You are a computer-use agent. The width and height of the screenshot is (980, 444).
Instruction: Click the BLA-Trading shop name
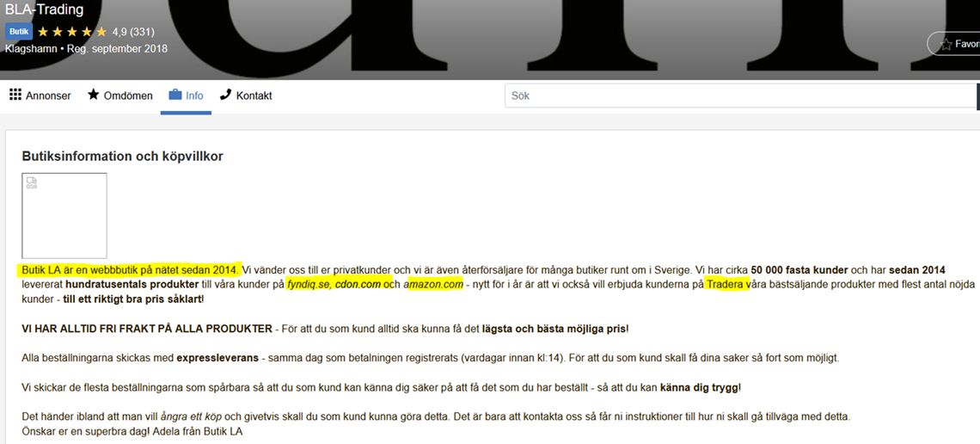coord(44,9)
